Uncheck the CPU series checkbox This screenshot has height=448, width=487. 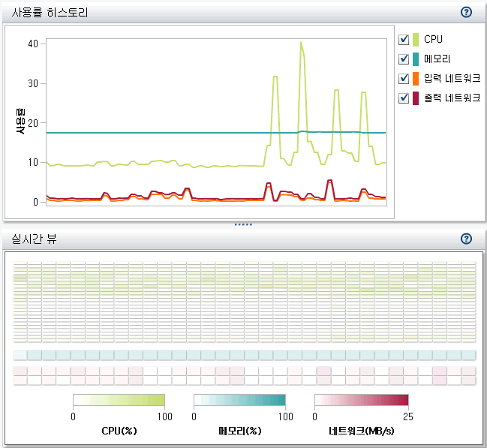click(404, 39)
